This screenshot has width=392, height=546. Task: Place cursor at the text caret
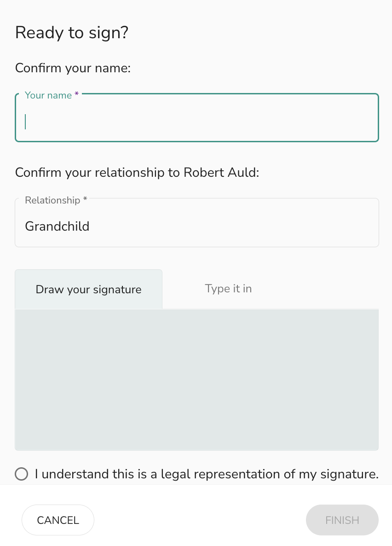(25, 122)
